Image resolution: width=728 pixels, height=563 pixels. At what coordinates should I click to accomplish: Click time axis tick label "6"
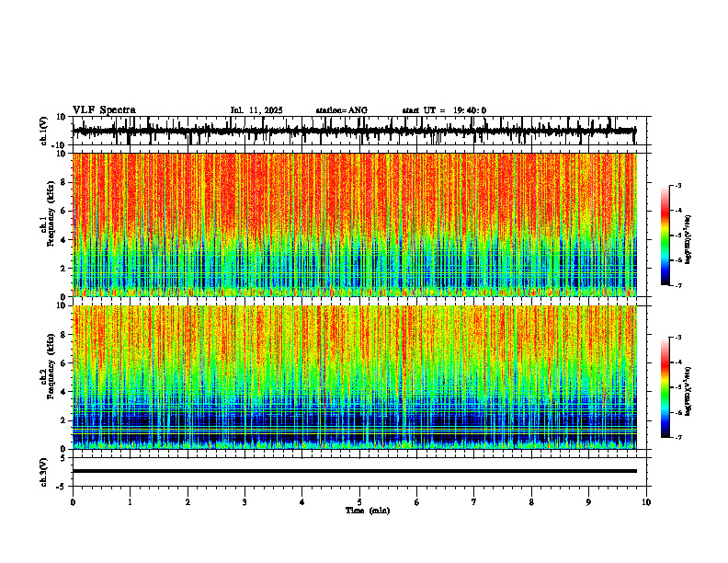(x=417, y=502)
